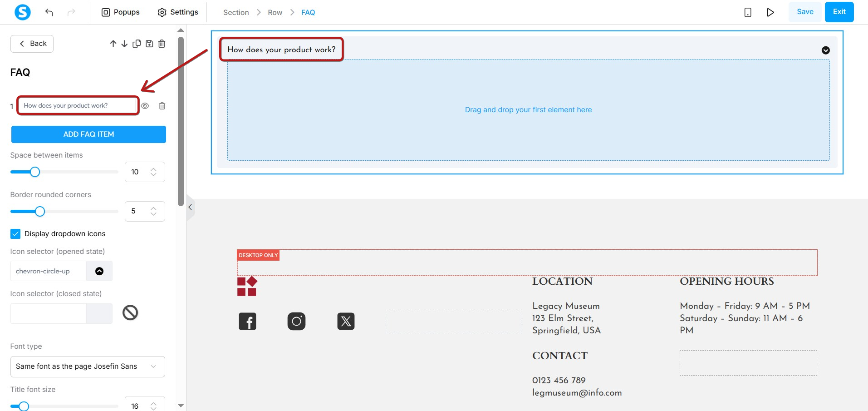Click the Monday - Friday hours text
This screenshot has height=411, width=868.
pyautogui.click(x=745, y=306)
